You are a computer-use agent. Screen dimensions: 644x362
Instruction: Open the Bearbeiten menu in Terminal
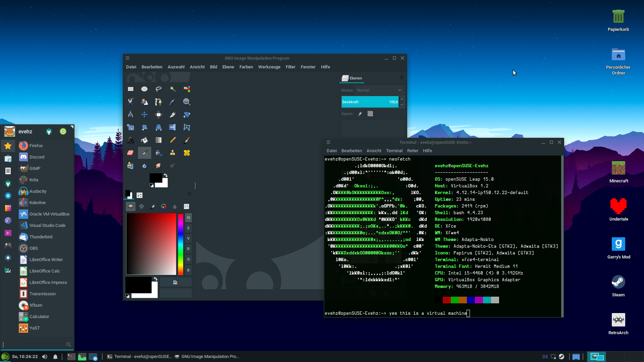pyautogui.click(x=352, y=151)
